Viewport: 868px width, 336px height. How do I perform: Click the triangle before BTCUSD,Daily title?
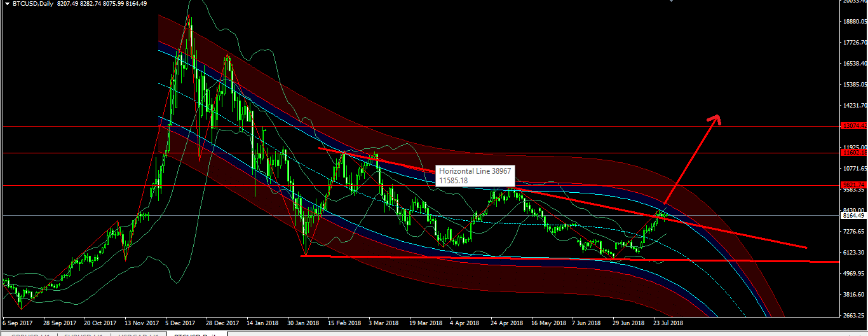[7, 4]
